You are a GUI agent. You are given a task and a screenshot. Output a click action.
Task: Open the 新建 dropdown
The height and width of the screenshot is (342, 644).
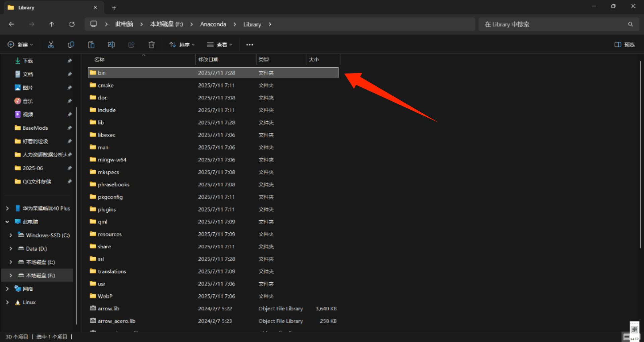point(20,45)
